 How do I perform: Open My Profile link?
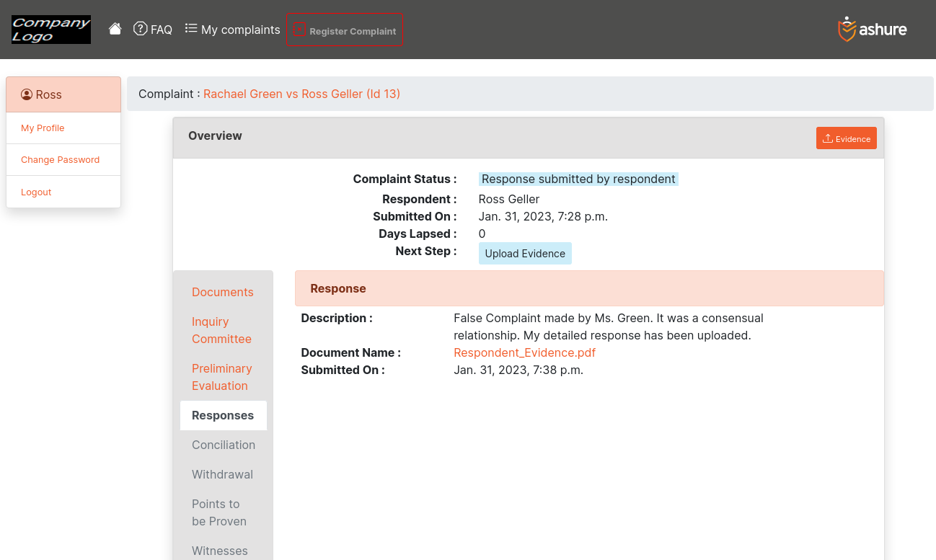43,128
